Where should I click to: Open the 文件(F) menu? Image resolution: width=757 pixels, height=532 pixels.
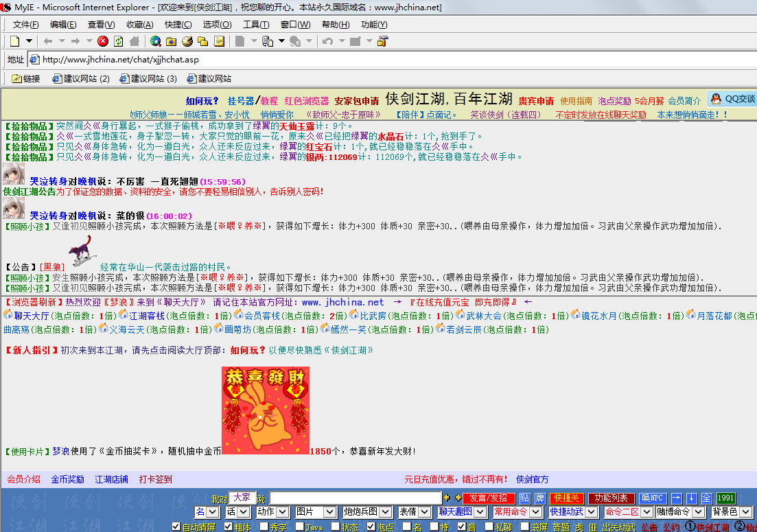coord(25,25)
